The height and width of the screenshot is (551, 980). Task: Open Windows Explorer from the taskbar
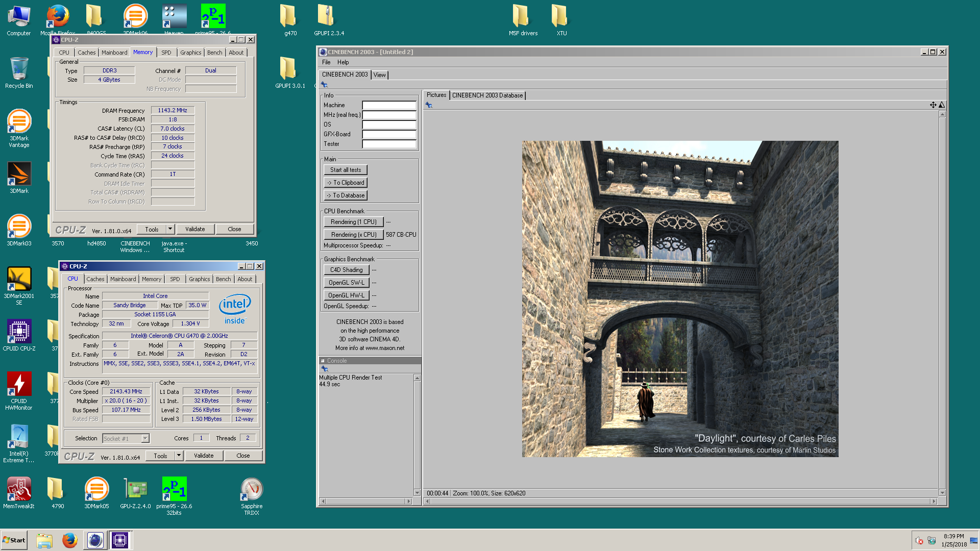pos(44,540)
